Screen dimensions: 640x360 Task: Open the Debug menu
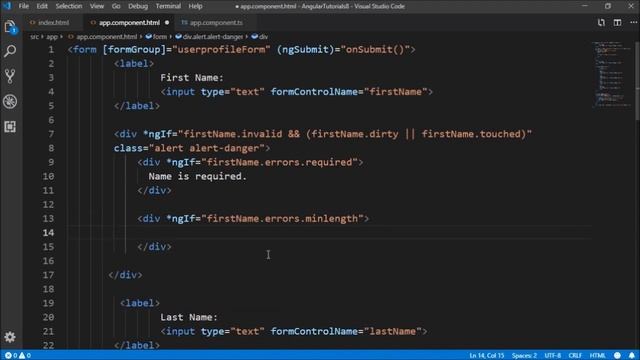coord(138,6)
